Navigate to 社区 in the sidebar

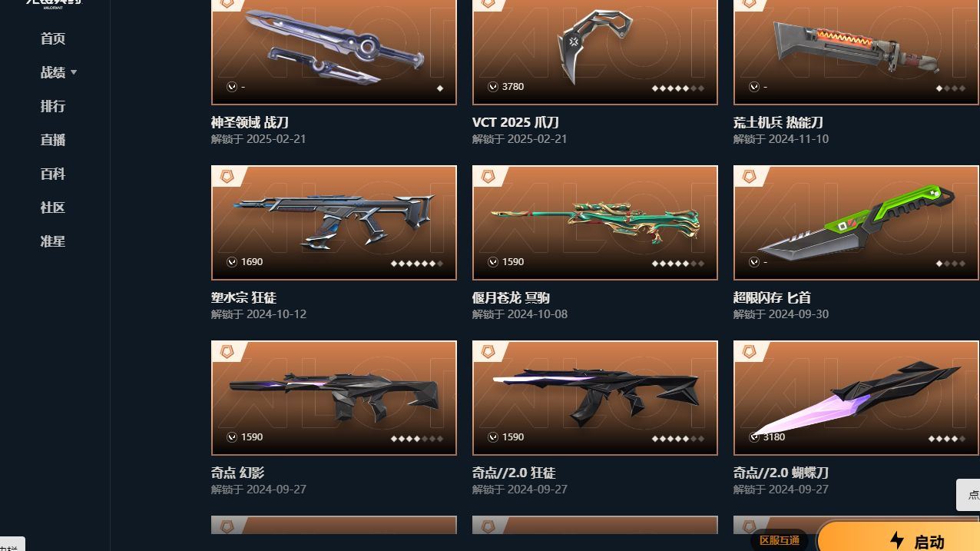(x=53, y=207)
